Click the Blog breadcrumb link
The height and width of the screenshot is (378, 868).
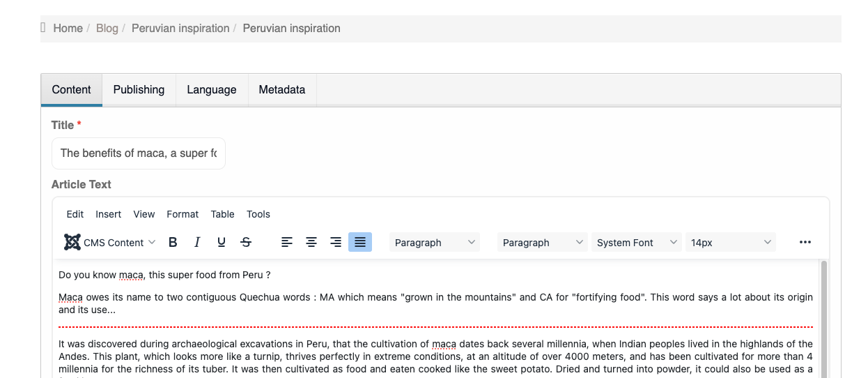pos(107,29)
